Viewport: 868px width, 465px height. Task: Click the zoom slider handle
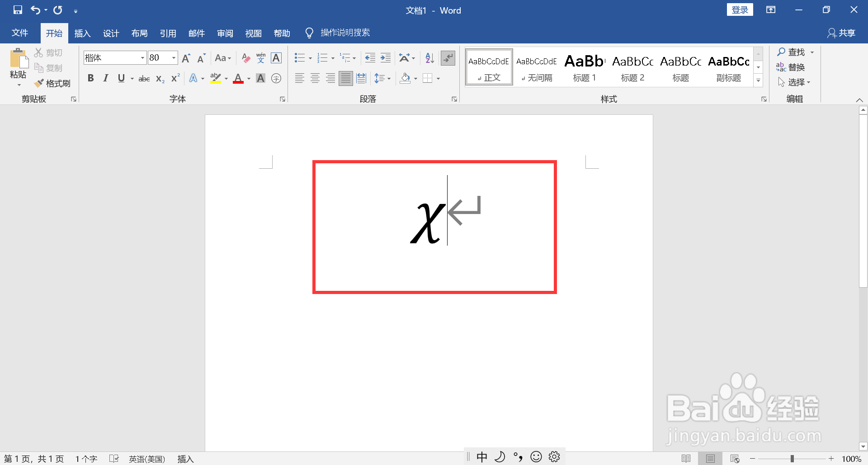[792, 459]
